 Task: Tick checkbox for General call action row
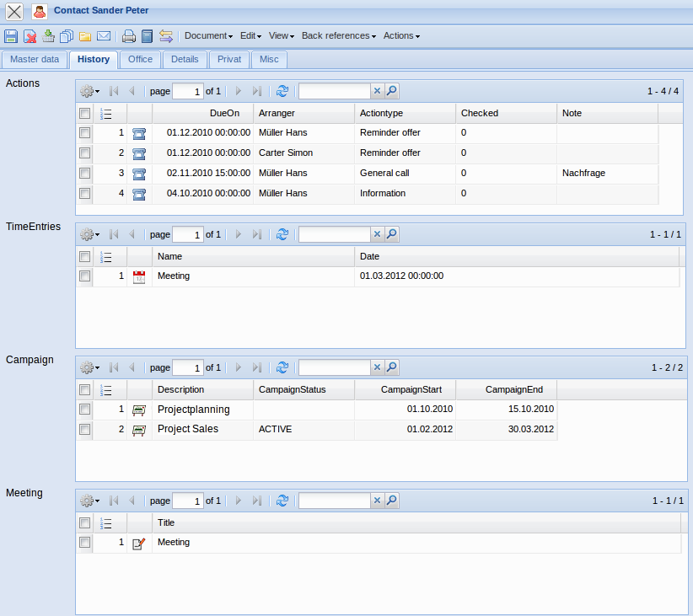[84, 173]
